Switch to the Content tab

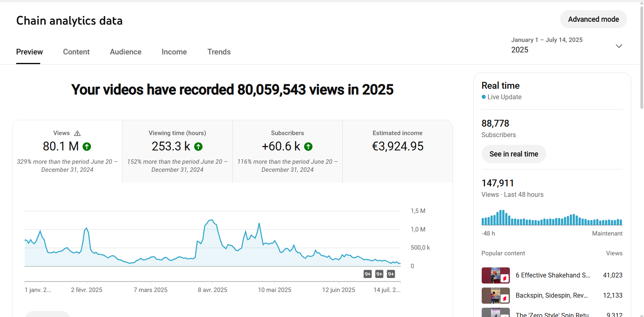point(76,52)
